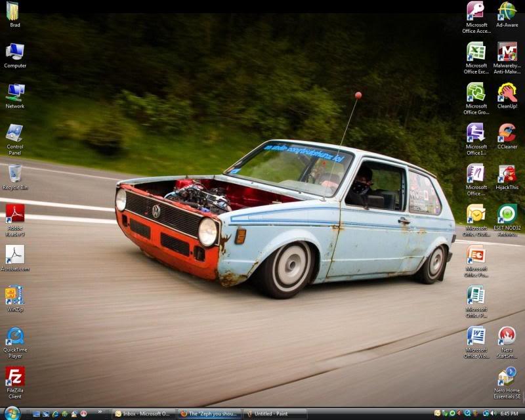The height and width of the screenshot is (420, 525).
Task: Select the Microsoft Office Word shortcut
Action: (x=476, y=343)
